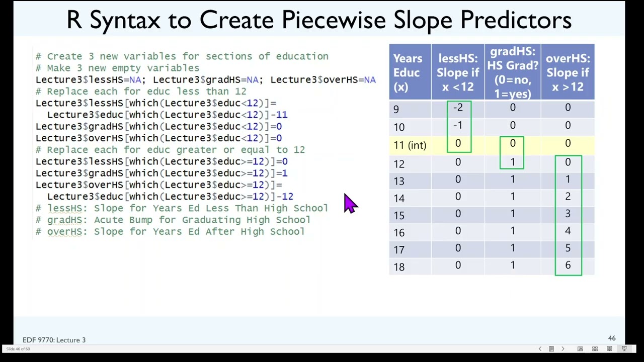This screenshot has width=644, height=362.
Task: Click the slide title 'R Syntax to Create Piecewise Slope Predictors'
Action: click(319, 20)
